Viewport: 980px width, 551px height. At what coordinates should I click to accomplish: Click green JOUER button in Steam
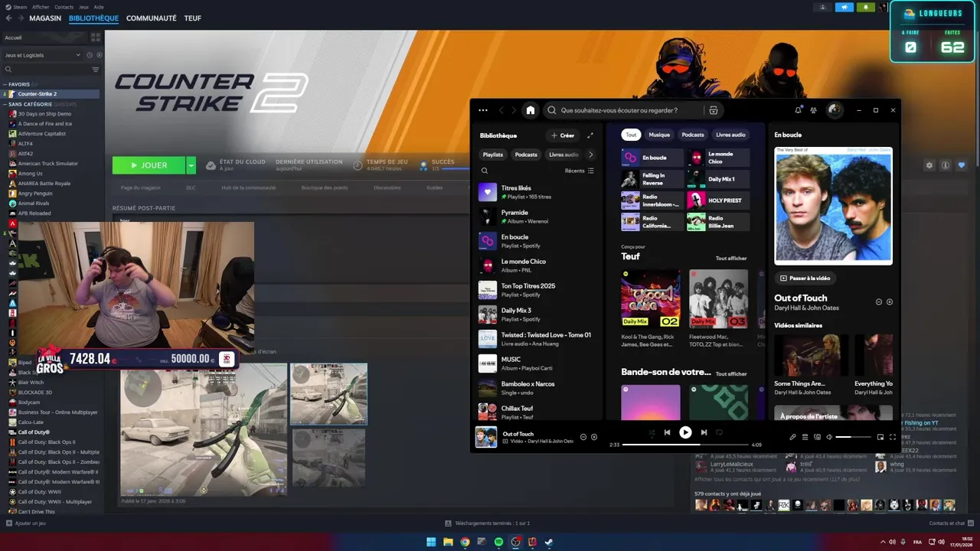(x=149, y=165)
